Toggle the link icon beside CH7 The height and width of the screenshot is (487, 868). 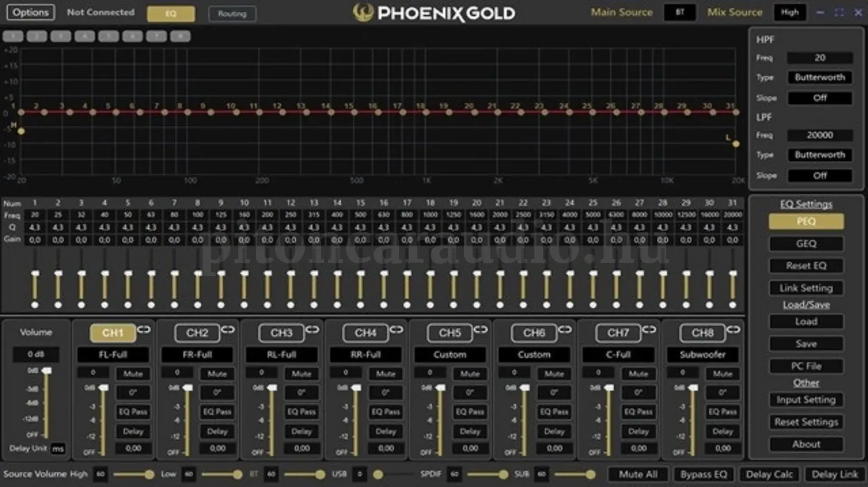click(x=649, y=329)
